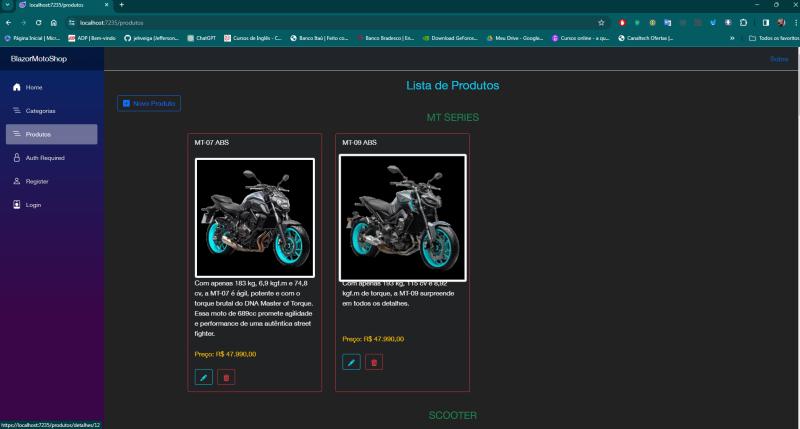Select the localhost:7235/produtos browser tab
The image size is (800, 429).
[x=63, y=5]
